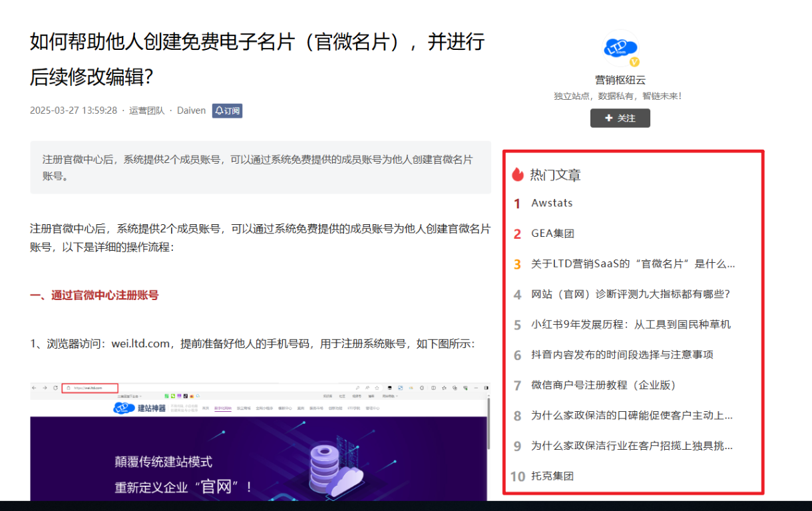812x511 pixels.
Task: Click the flame icon beside 热门文章
Action: coord(518,175)
